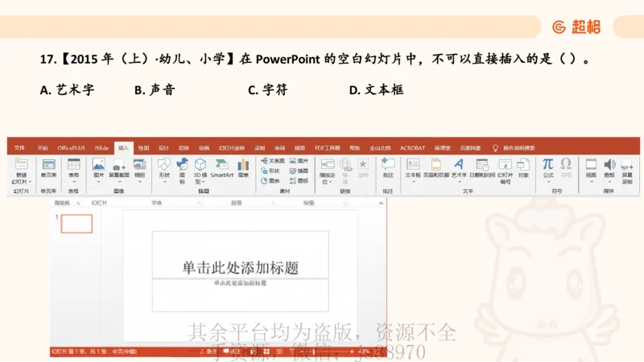The width and height of the screenshot is (644, 362).
Task: Switch to the 开始 (Home) tab
Action: click(43, 148)
